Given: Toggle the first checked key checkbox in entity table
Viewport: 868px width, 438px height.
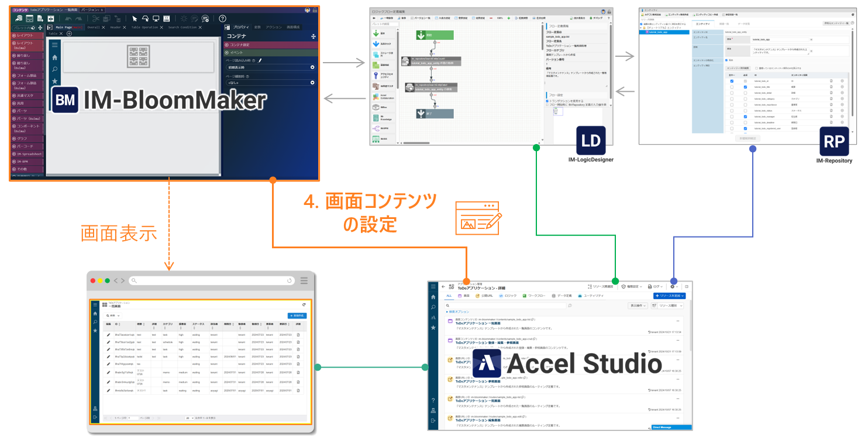Looking at the screenshot, I should [x=732, y=81].
